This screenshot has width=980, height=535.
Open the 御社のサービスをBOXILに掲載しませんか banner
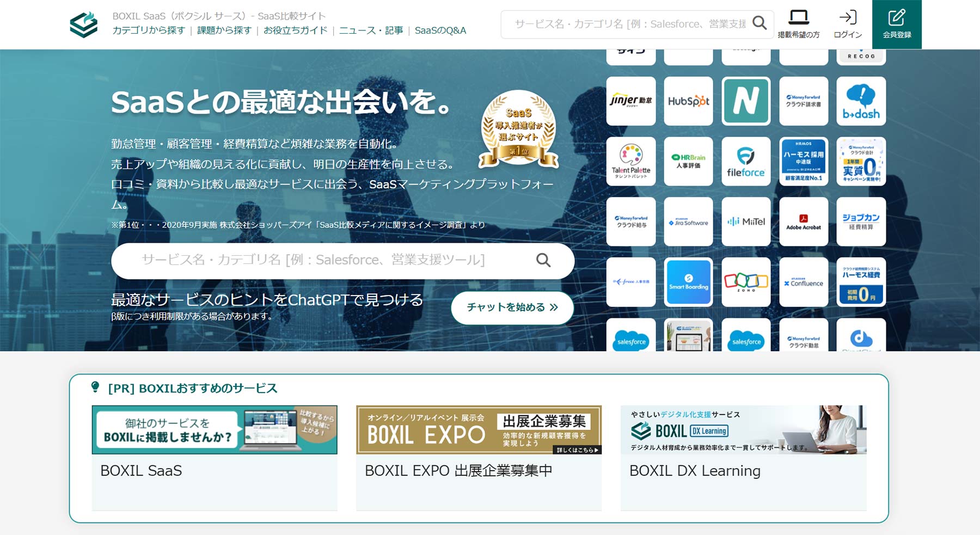pos(215,430)
